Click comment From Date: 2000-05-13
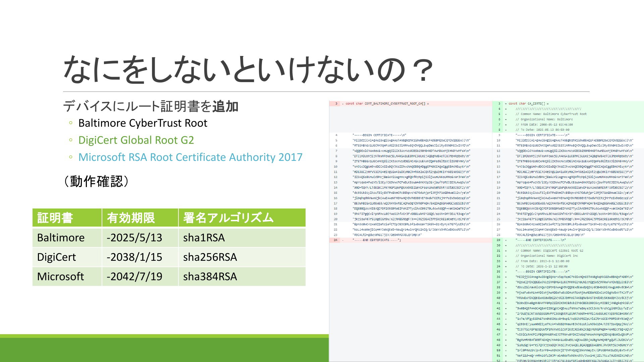This screenshot has width=644, height=362. [x=544, y=125]
